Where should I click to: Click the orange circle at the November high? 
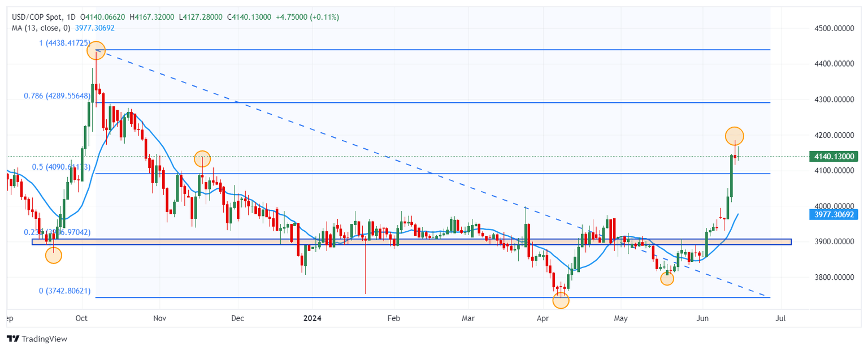(202, 159)
